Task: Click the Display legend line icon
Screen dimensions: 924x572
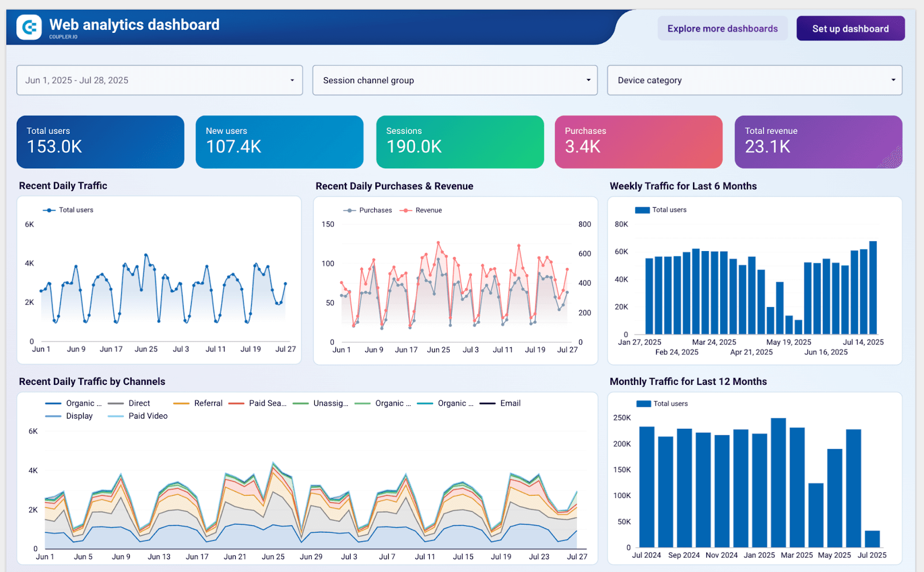Action: (53, 416)
